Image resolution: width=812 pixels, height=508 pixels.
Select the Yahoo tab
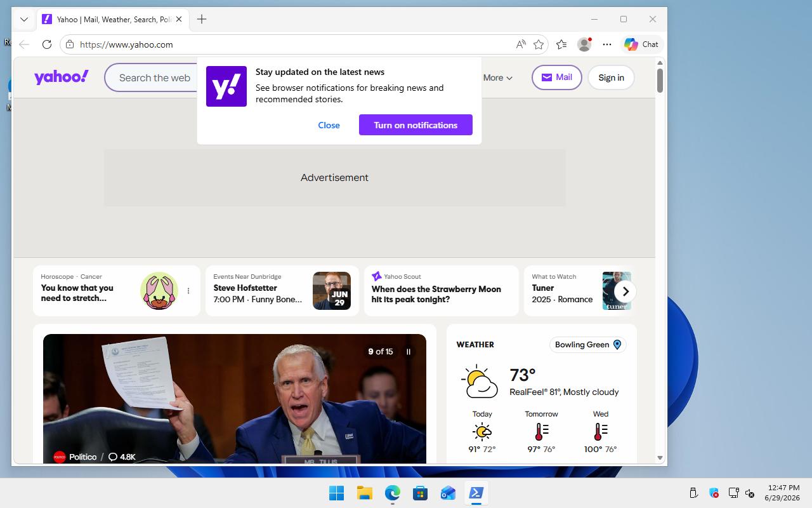click(x=112, y=19)
